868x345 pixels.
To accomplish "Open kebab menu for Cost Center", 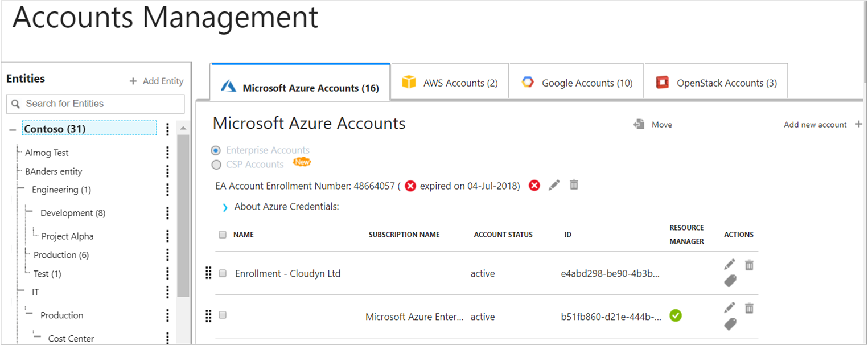I will (167, 339).
